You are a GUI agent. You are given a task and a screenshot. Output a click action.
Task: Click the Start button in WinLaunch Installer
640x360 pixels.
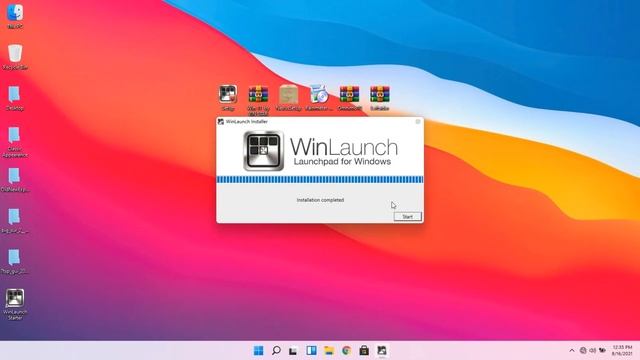(x=407, y=217)
